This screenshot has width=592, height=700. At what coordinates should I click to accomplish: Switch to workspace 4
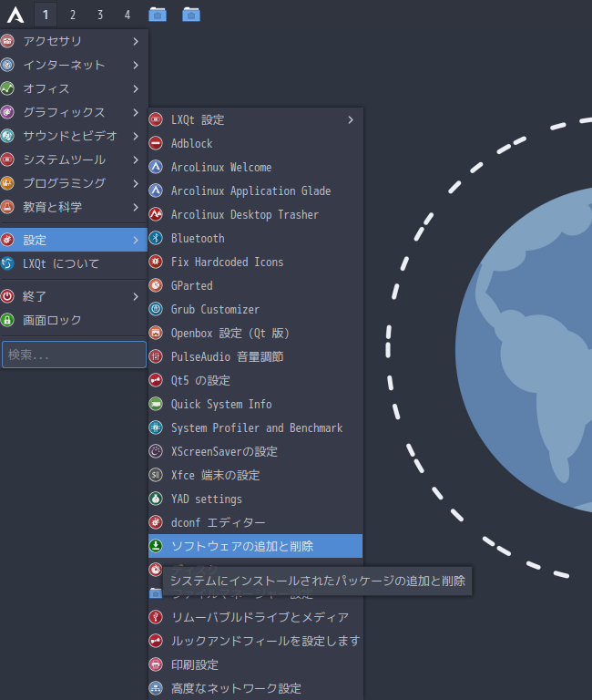coord(128,15)
